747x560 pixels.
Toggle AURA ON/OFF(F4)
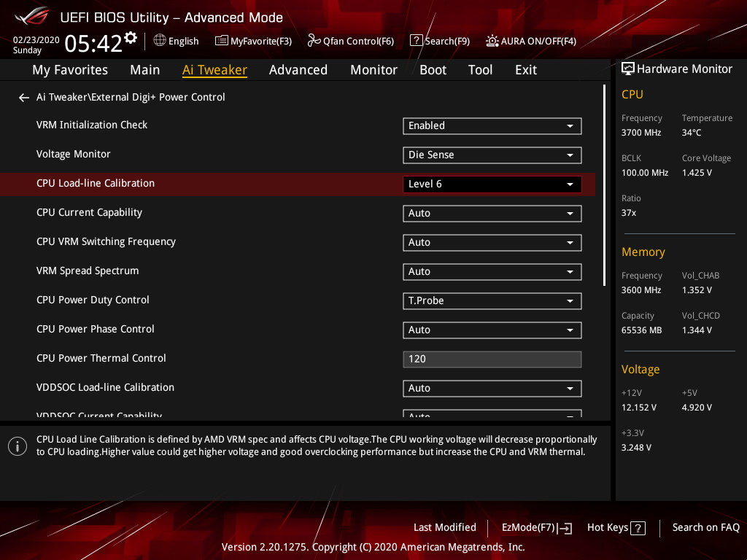tap(531, 41)
